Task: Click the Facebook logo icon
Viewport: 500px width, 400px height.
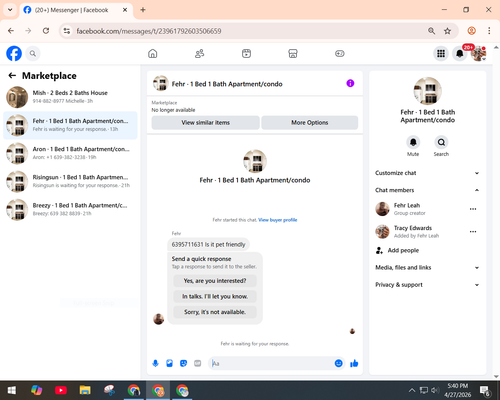Action: [x=14, y=53]
